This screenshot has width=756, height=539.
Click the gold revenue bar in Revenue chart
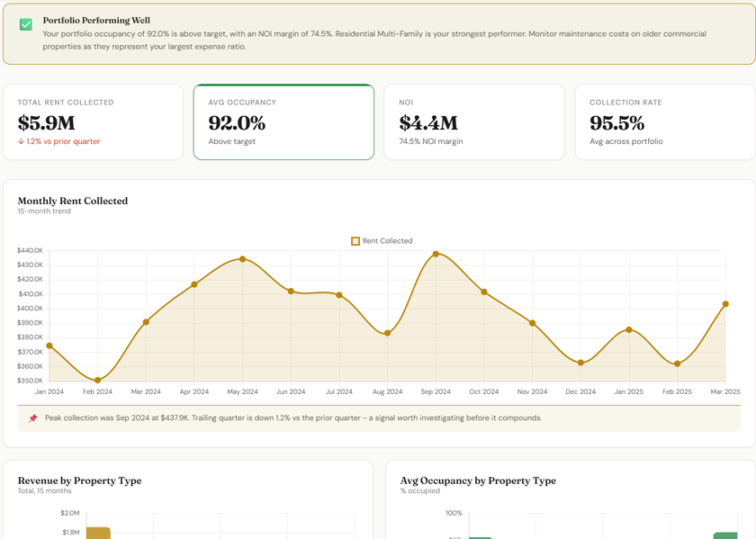98,533
